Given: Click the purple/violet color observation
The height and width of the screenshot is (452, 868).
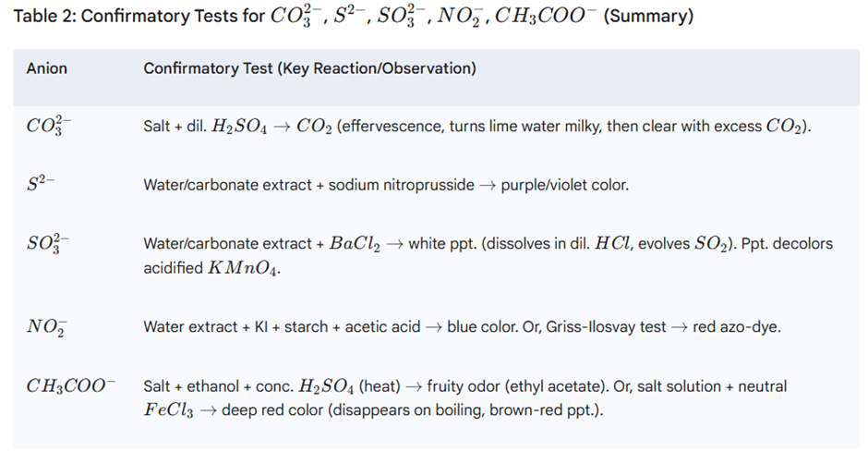Looking at the screenshot, I should point(564,185).
